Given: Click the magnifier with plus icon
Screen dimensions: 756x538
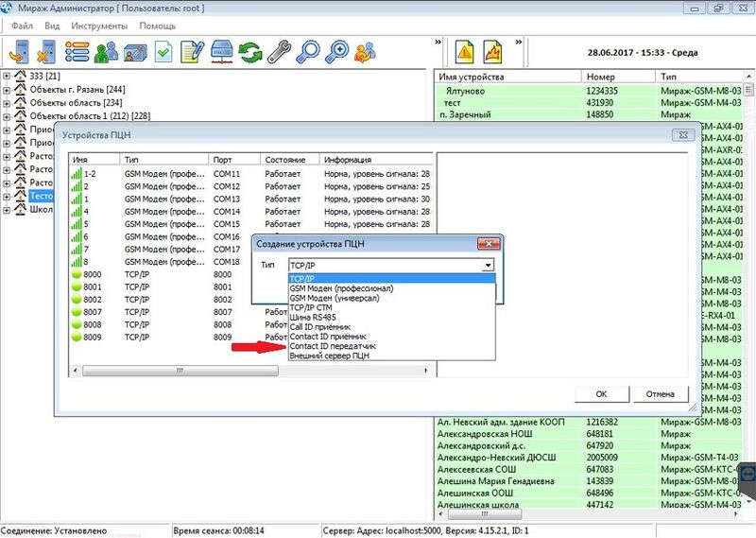Looking at the screenshot, I should [x=335, y=51].
